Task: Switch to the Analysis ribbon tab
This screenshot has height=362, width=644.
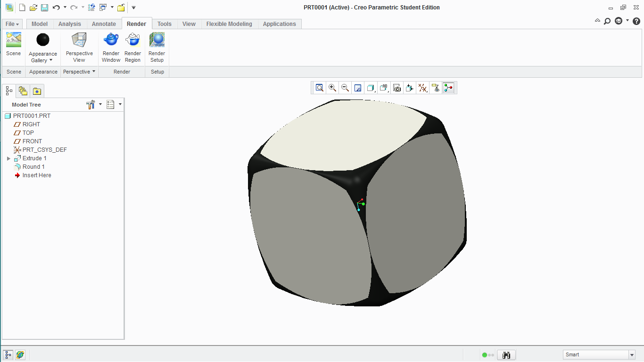Action: [x=70, y=24]
